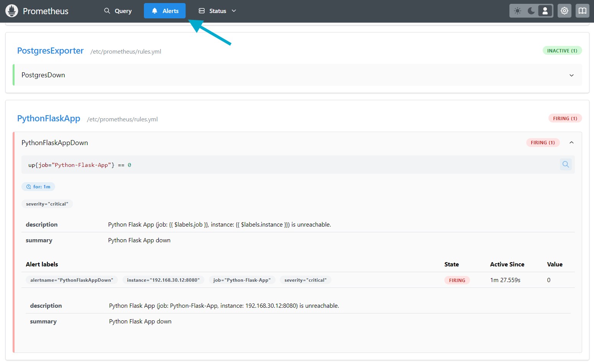Go to the Query page
Screen dimensions: 594x364
tap(118, 11)
